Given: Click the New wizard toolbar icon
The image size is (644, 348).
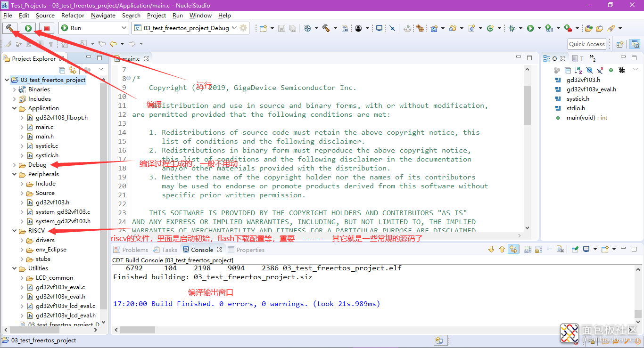Looking at the screenshot, I should (263, 28).
